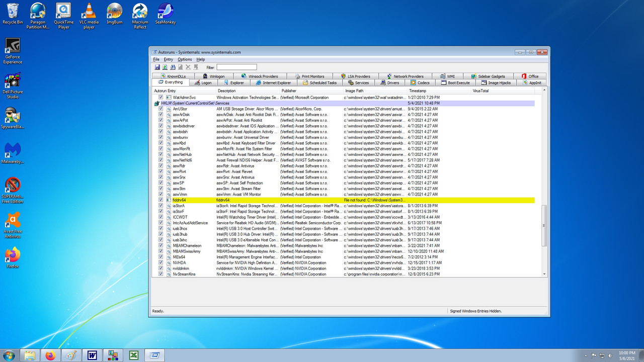Open VLC media player from the desktop
Image resolution: width=644 pixels, height=362 pixels.
coord(89,16)
